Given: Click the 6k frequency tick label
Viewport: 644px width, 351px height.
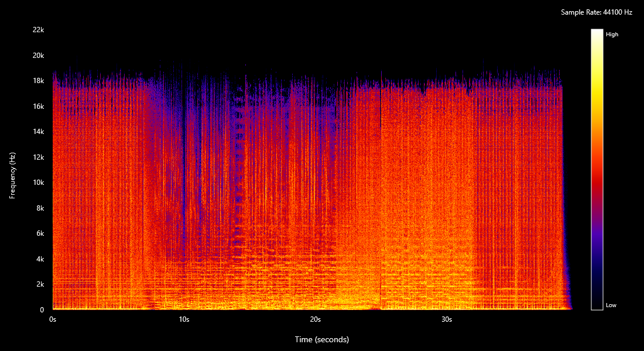Looking at the screenshot, I should point(40,233).
